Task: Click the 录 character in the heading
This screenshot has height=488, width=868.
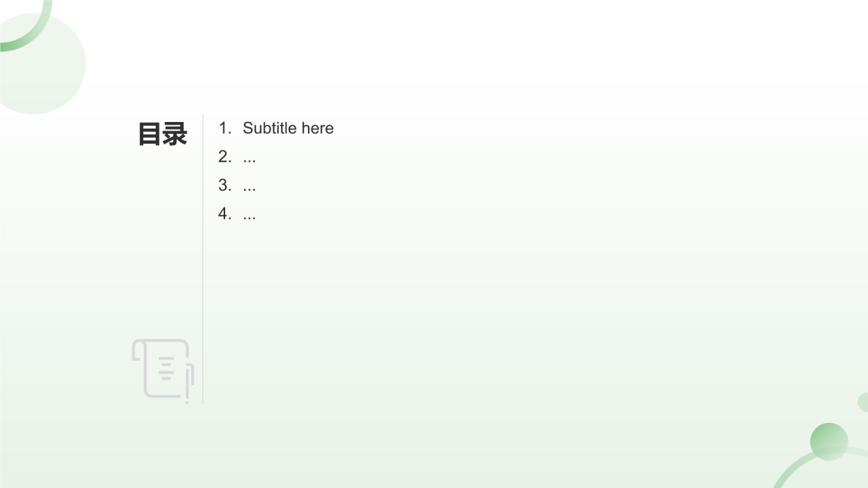Action: (x=175, y=134)
